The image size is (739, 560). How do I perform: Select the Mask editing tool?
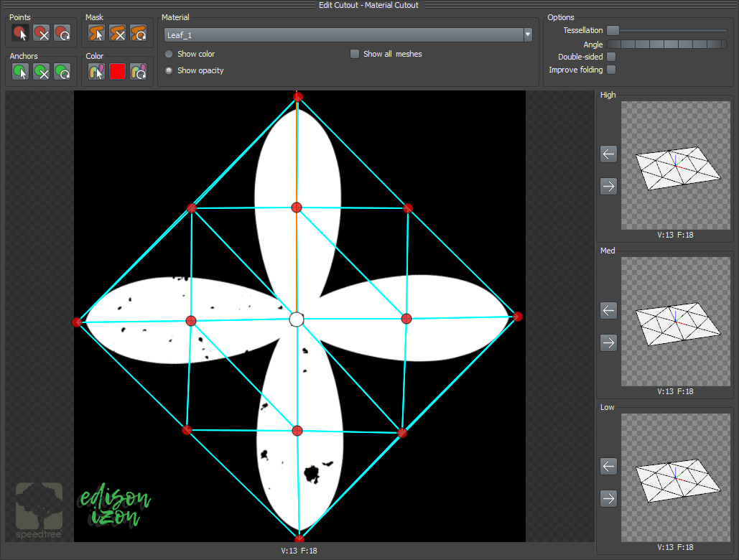click(96, 32)
